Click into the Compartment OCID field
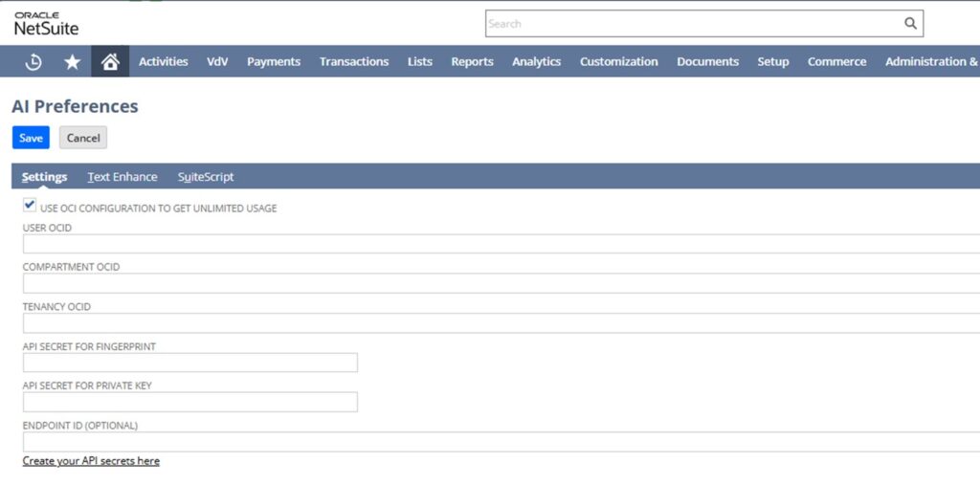Image resolution: width=980 pixels, height=484 pixels. [501, 283]
